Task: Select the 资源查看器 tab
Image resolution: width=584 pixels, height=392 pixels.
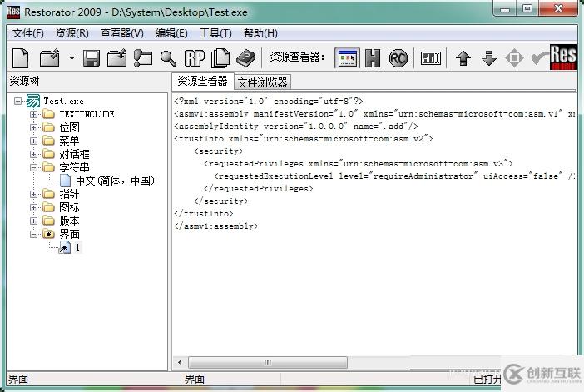Action: 202,81
